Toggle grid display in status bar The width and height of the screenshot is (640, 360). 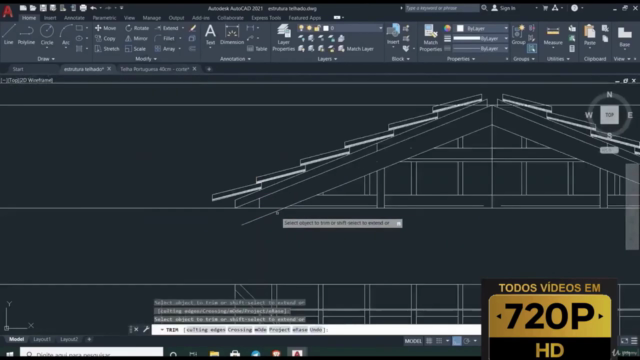click(429, 341)
